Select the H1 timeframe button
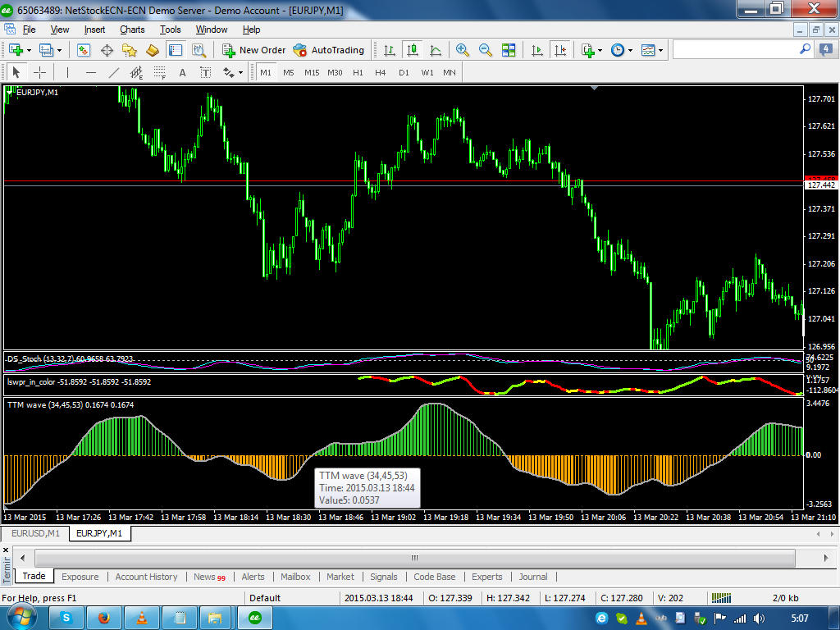This screenshot has width=840, height=630. pos(358,72)
